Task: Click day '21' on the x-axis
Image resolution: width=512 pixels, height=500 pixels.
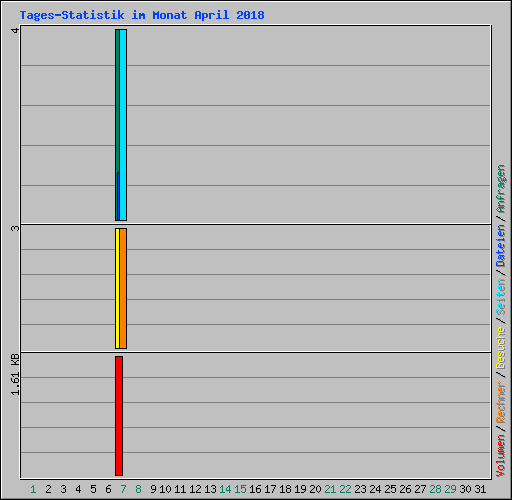Action: point(330,489)
